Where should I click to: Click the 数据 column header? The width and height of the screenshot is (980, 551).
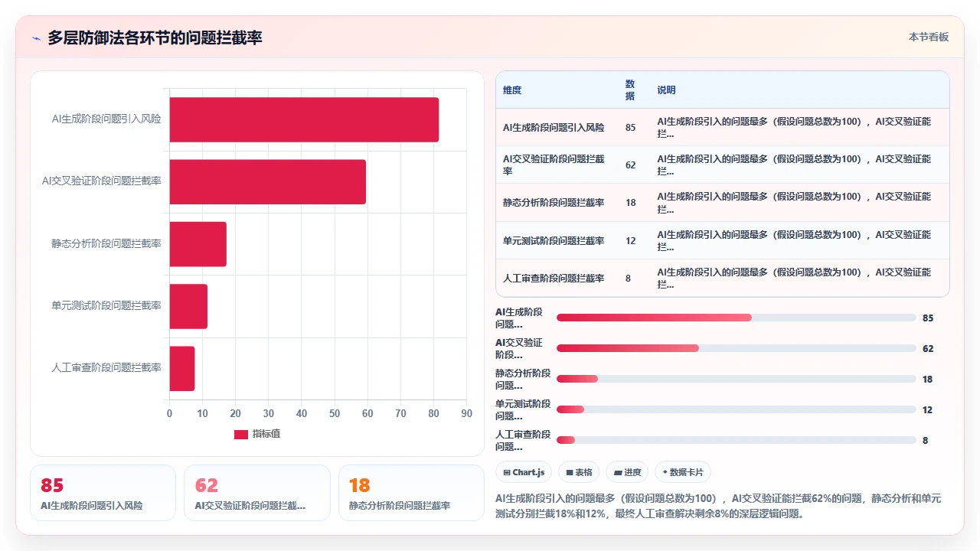point(630,90)
